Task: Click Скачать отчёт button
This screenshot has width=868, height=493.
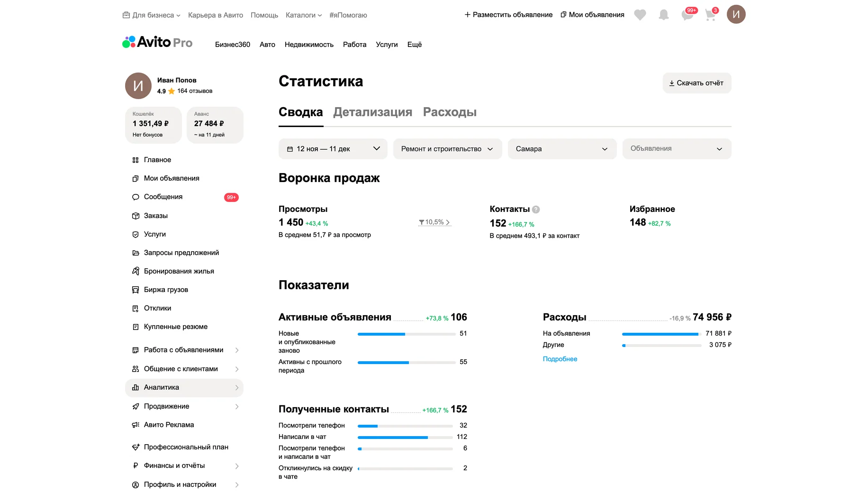Action: tap(697, 83)
